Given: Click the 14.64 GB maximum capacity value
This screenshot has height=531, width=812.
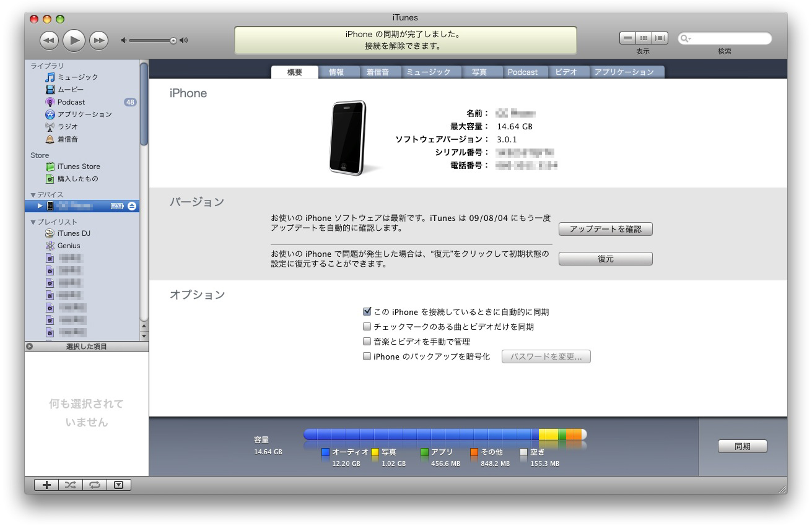Looking at the screenshot, I should (515, 126).
